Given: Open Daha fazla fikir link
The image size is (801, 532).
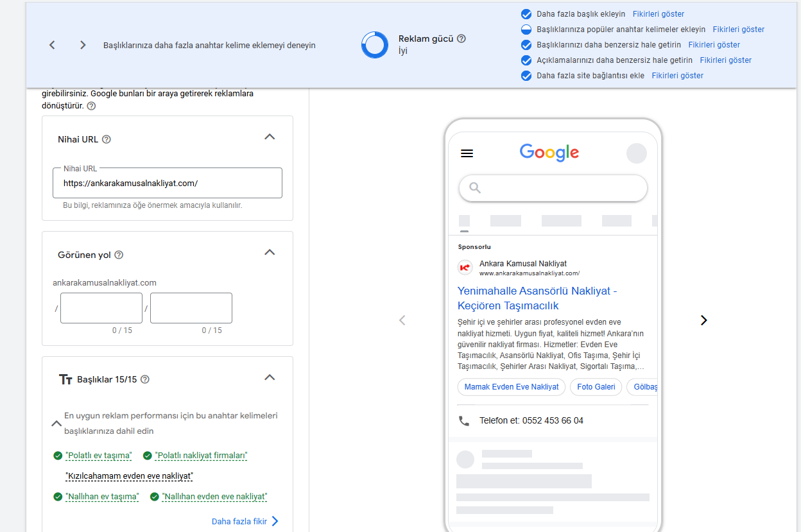Looking at the screenshot, I should pos(239,522).
